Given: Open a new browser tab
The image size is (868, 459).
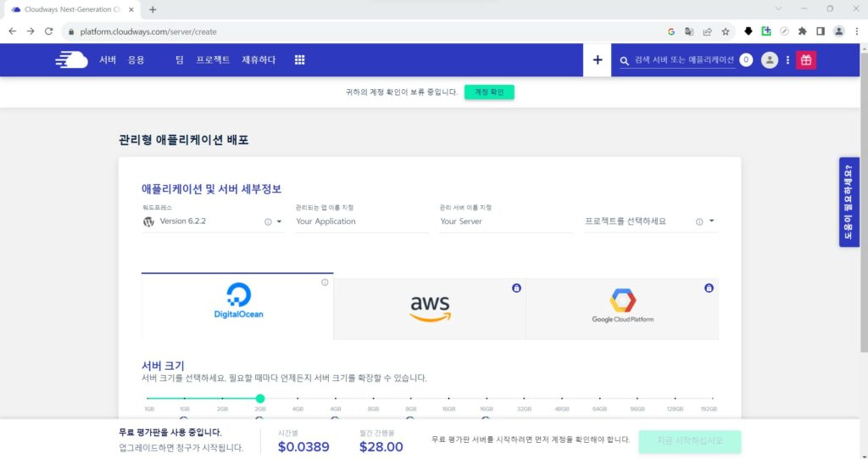Looking at the screenshot, I should click(x=153, y=9).
